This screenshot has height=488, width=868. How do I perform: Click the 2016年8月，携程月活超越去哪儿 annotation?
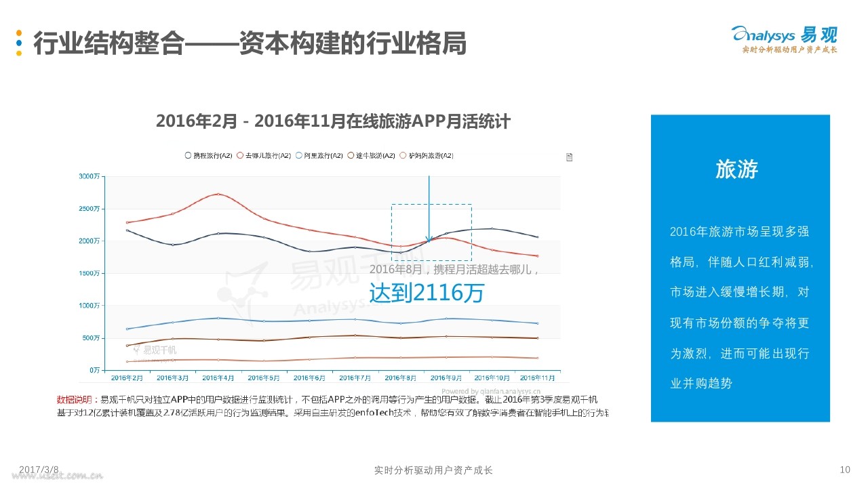tap(454, 269)
